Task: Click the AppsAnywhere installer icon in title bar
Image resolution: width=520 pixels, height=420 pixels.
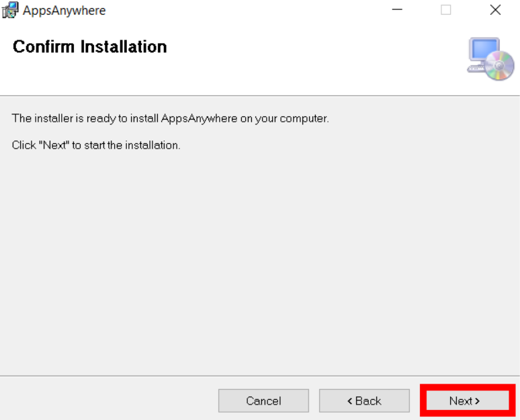Action: 10,10
